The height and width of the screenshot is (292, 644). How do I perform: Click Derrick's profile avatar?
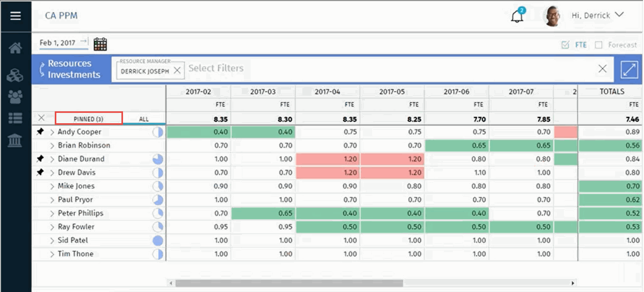click(553, 16)
